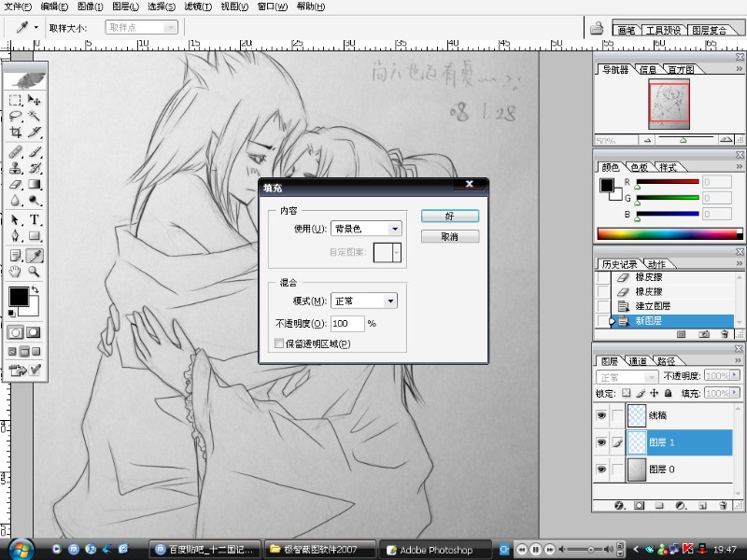Select the Pen tool

(x=15, y=236)
